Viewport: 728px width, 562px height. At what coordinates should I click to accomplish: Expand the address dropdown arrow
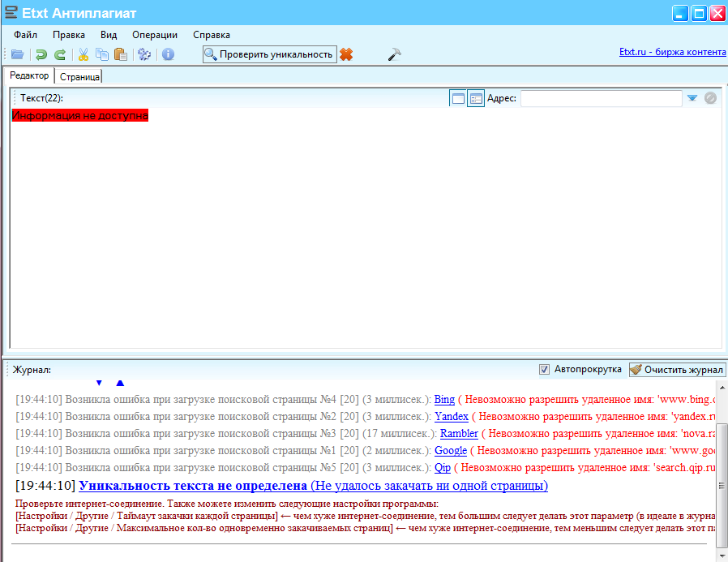click(x=692, y=98)
